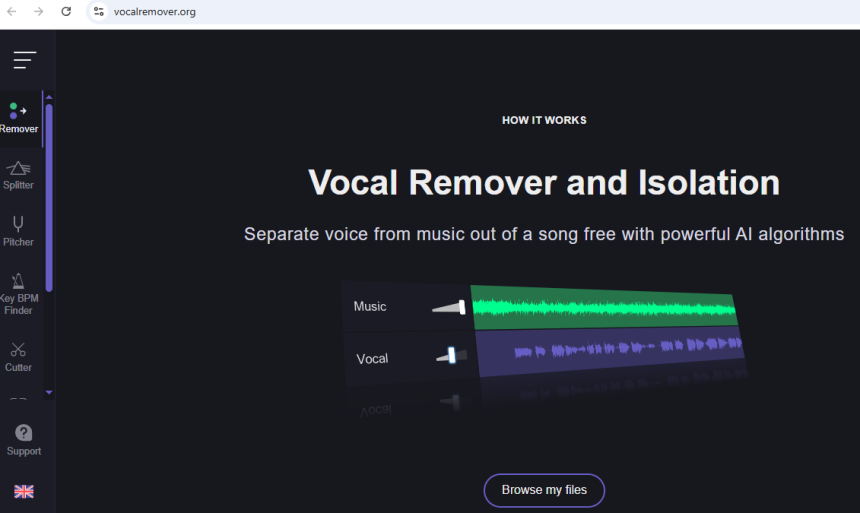This screenshot has height=513, width=860.
Task: Click the green Music waveform
Action: click(x=603, y=307)
